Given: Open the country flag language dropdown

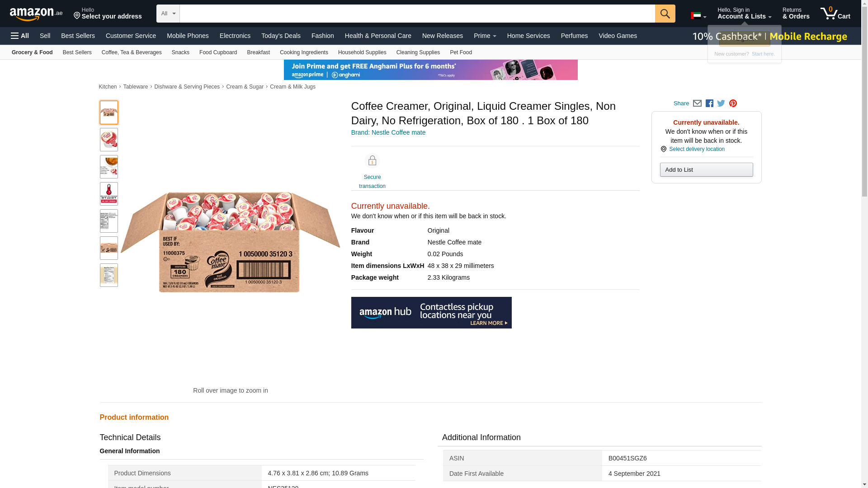Looking at the screenshot, I should pyautogui.click(x=698, y=16).
